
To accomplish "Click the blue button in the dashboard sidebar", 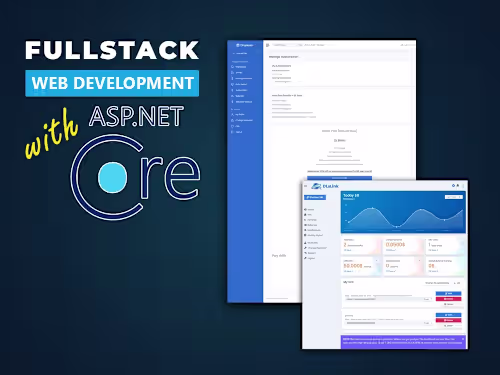I will coord(315,197).
